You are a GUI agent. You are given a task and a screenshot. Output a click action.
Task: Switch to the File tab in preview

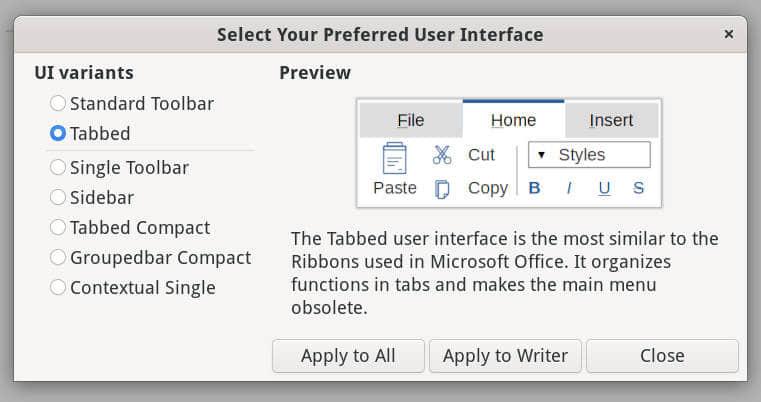point(410,120)
